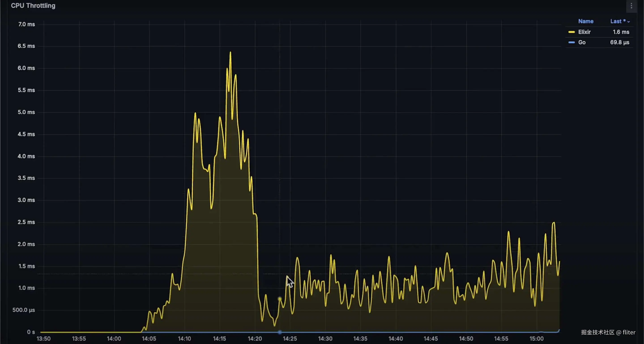Click the 13:50 time axis label
Image resolution: width=644 pixels, height=344 pixels.
[43, 339]
